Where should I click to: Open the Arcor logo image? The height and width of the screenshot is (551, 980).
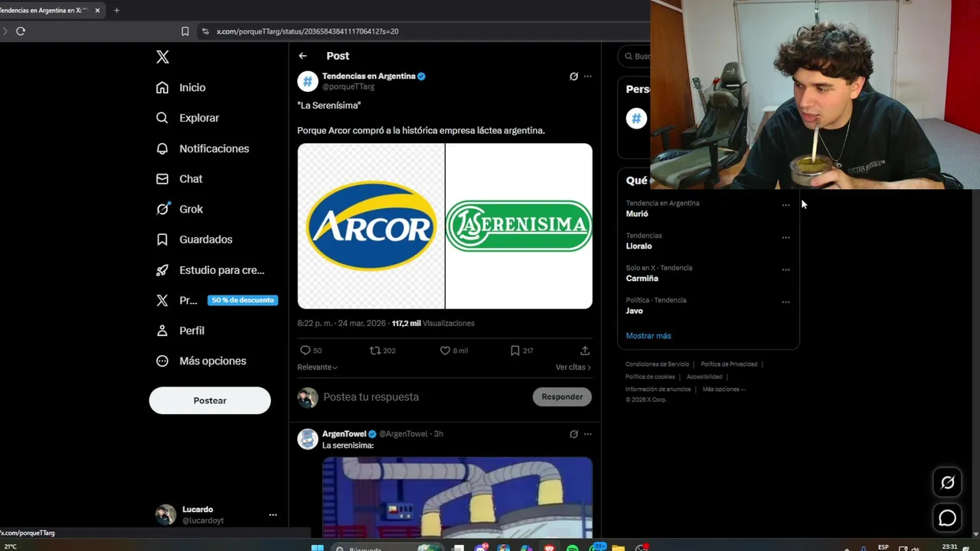pyautogui.click(x=371, y=226)
